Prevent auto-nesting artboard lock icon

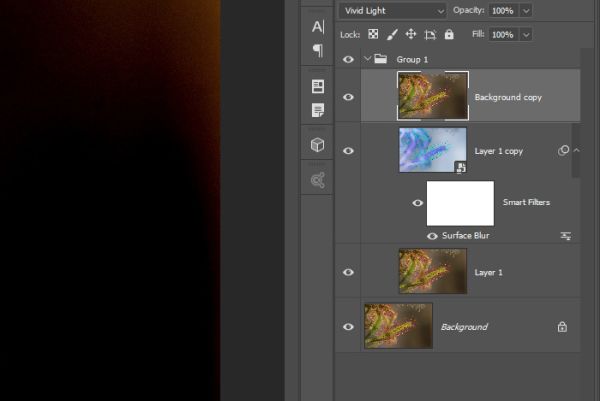[430, 35]
